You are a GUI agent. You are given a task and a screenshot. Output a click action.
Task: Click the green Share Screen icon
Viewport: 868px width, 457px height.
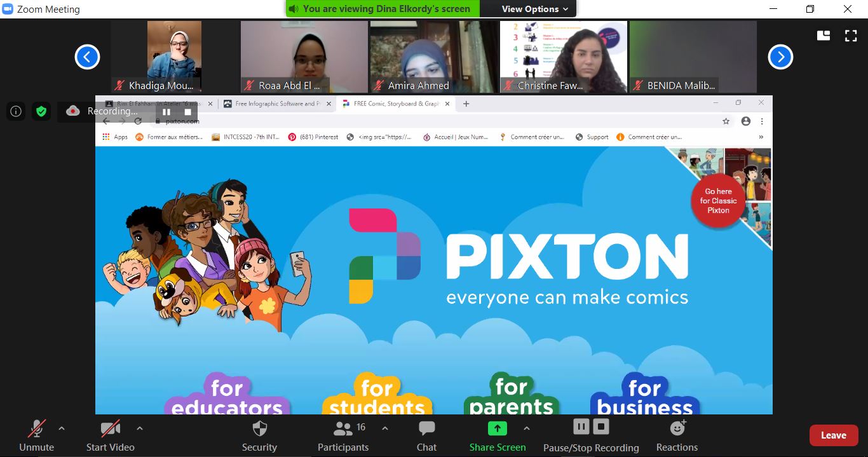click(497, 428)
